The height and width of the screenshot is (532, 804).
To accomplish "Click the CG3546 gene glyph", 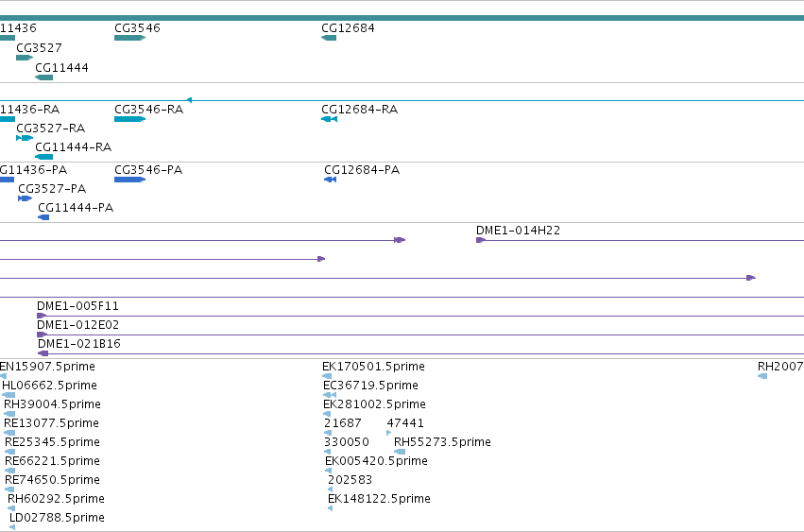I will click(129, 38).
